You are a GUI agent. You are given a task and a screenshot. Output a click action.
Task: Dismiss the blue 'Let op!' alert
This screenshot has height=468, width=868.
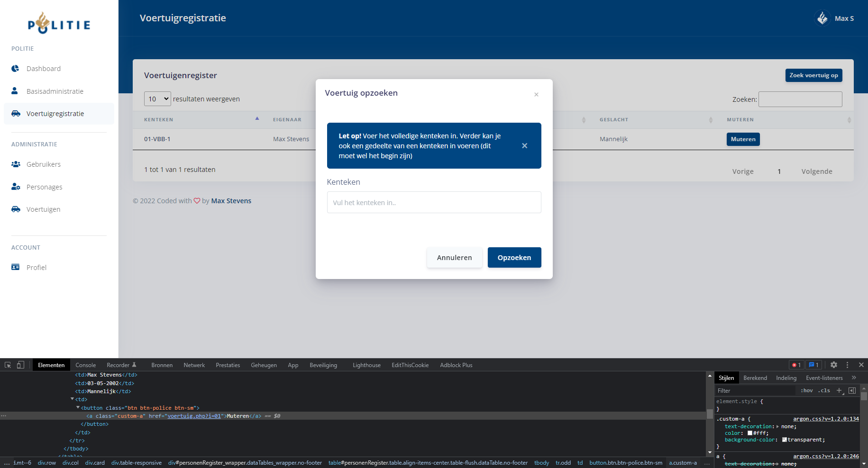point(524,146)
